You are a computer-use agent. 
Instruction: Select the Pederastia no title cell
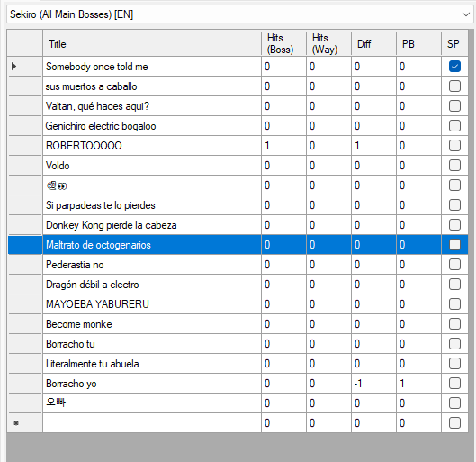tap(152, 265)
